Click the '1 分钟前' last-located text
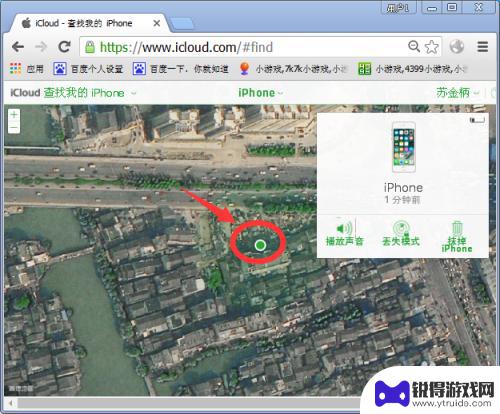The width and height of the screenshot is (500, 414). coord(402,200)
